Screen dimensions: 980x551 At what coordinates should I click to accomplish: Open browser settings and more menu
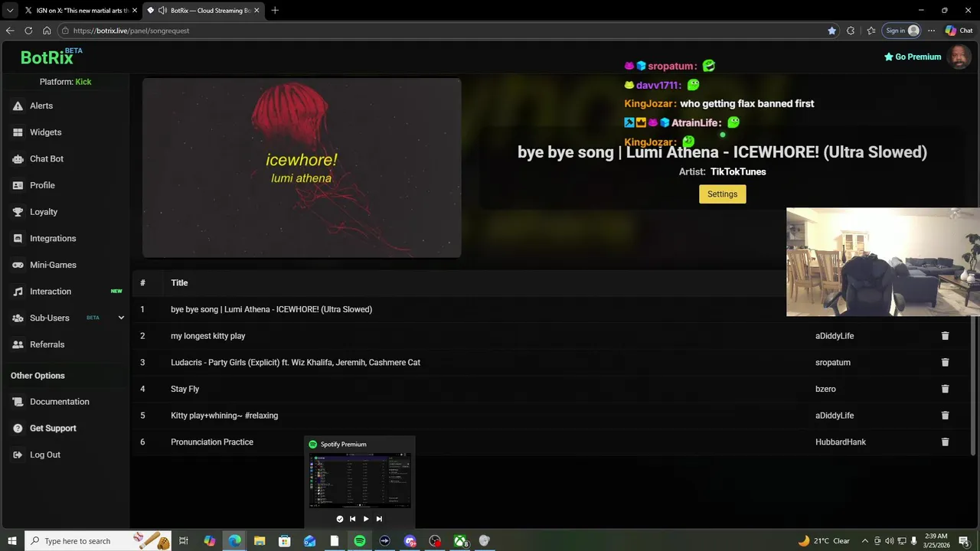[x=931, y=31]
